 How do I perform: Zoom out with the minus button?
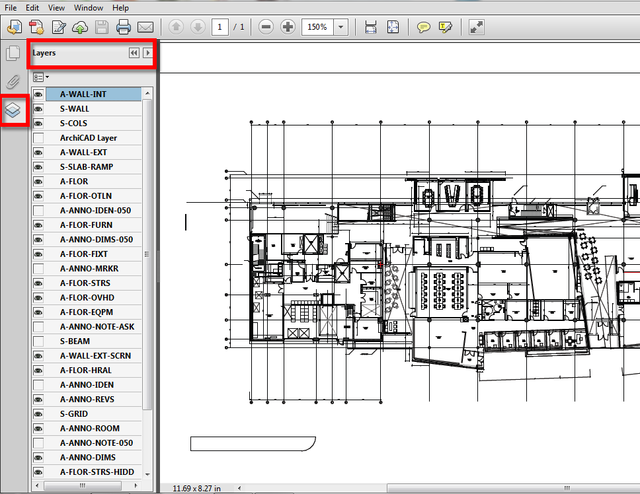pos(266,26)
